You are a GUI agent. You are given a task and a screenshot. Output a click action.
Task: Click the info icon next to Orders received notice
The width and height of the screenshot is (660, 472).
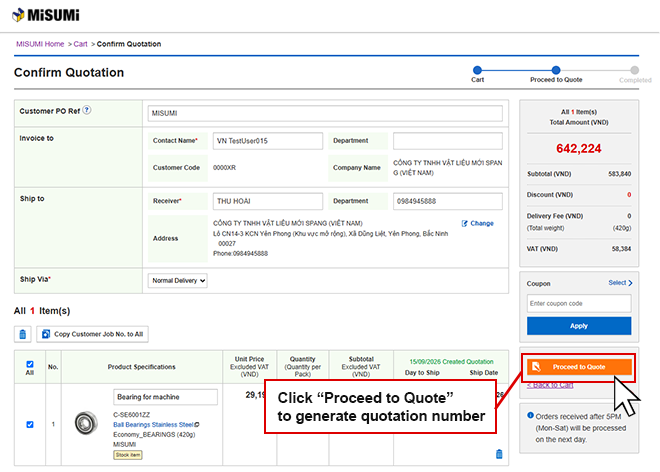pyautogui.click(x=530, y=415)
